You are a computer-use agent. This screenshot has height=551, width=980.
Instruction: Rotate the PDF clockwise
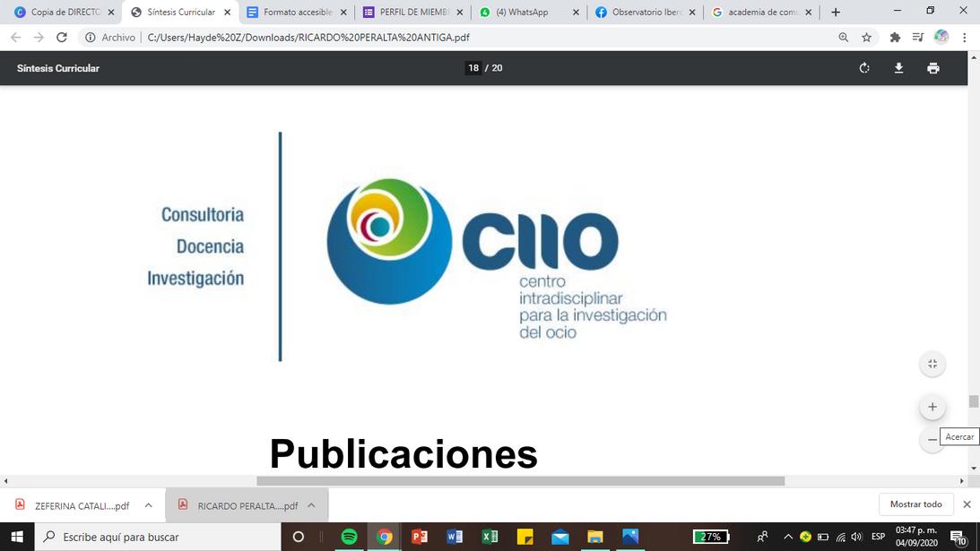tap(864, 68)
